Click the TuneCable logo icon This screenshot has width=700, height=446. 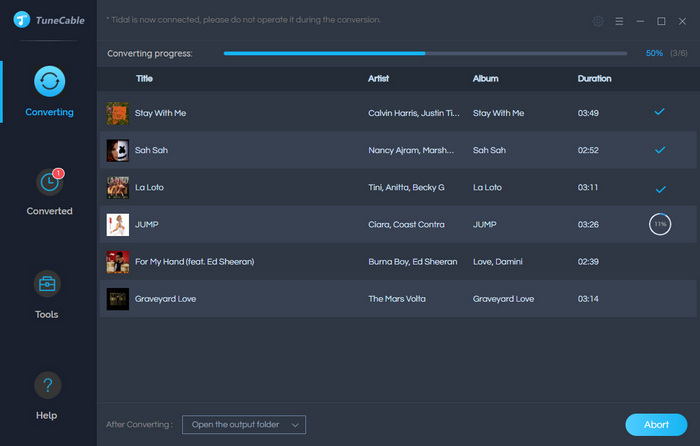(21, 20)
